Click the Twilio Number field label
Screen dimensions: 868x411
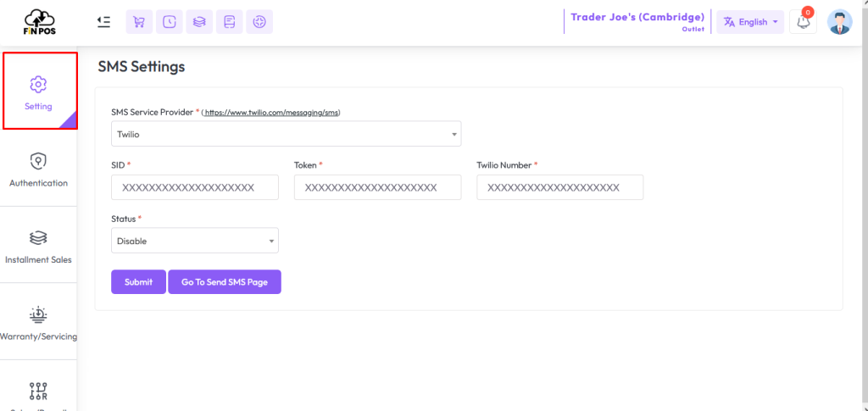coord(504,165)
